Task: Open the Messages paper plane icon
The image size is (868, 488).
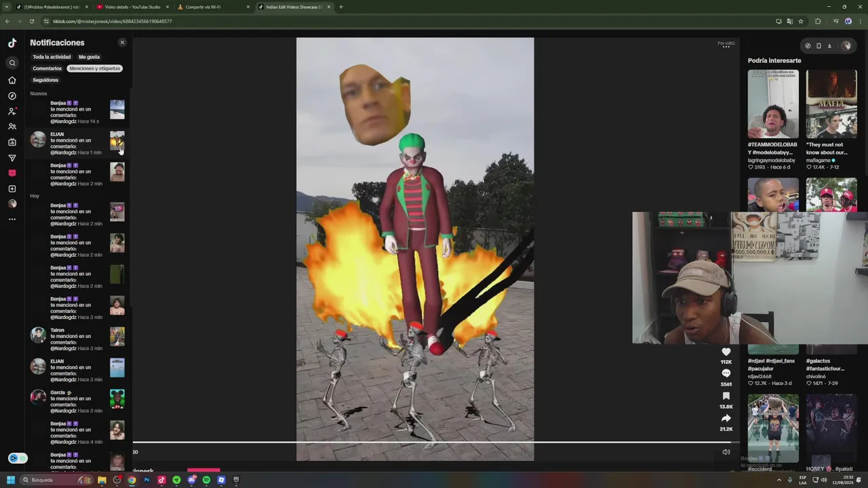Action: pyautogui.click(x=12, y=158)
